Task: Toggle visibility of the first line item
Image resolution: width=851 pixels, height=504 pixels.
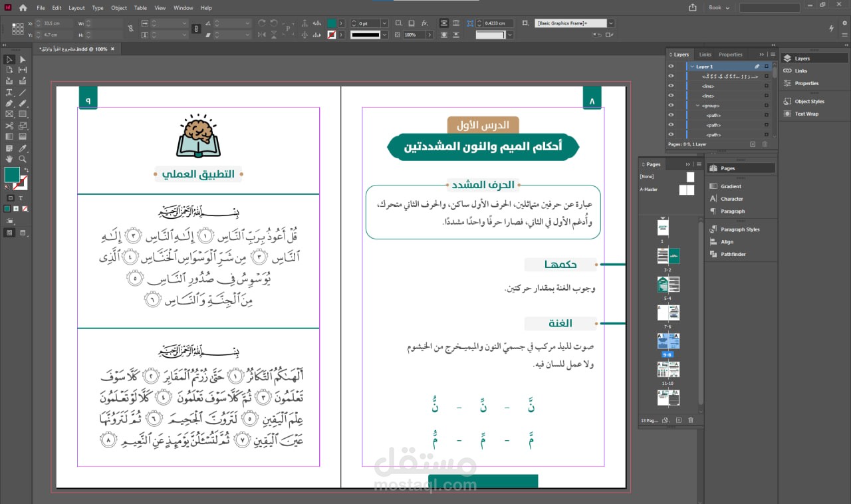Action: [671, 86]
